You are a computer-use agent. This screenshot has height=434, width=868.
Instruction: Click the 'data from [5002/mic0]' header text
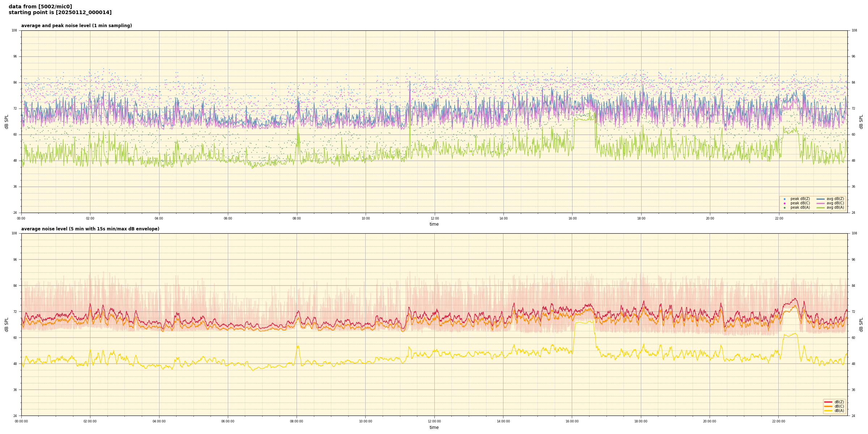point(40,7)
